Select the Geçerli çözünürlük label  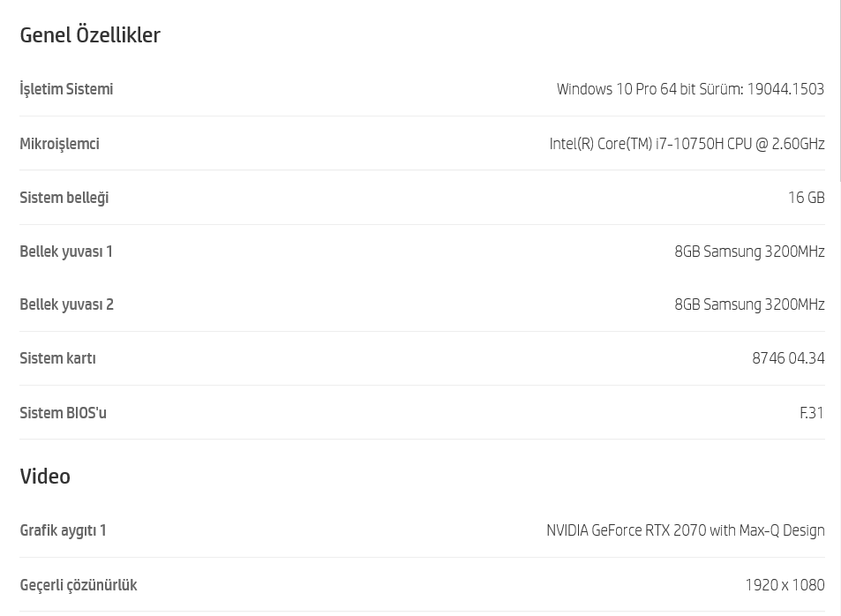click(x=79, y=585)
